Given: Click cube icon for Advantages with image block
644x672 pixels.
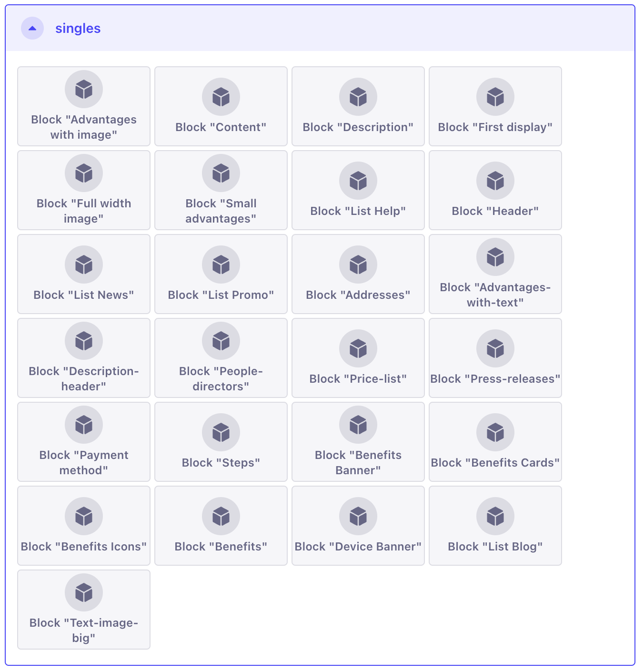Looking at the screenshot, I should [x=84, y=90].
